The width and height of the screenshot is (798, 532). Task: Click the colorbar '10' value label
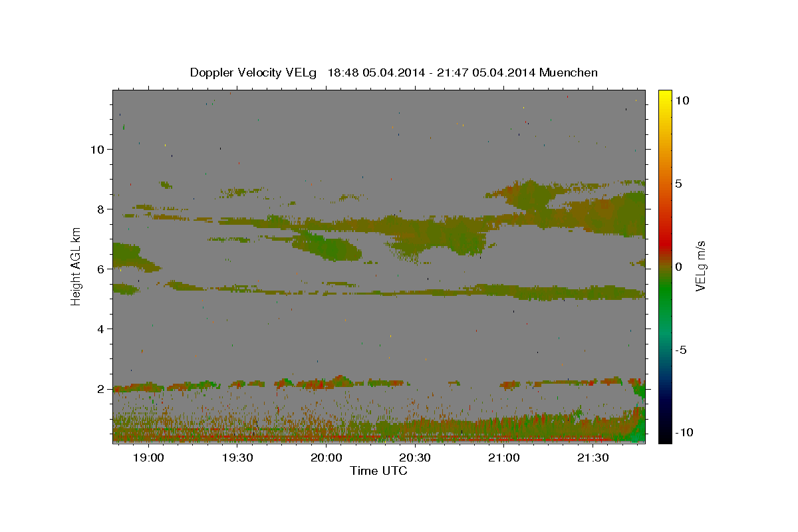click(x=682, y=100)
